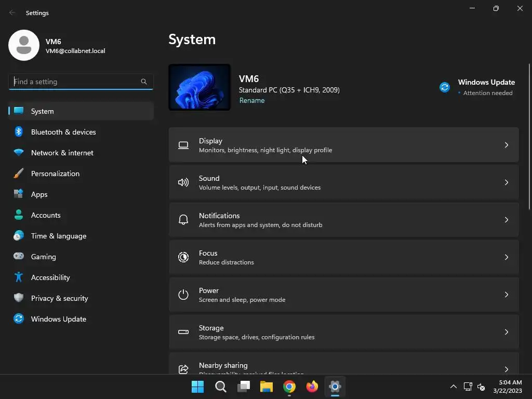
Task: Click the sidebar Windows Update sync icon
Action: click(x=19, y=318)
